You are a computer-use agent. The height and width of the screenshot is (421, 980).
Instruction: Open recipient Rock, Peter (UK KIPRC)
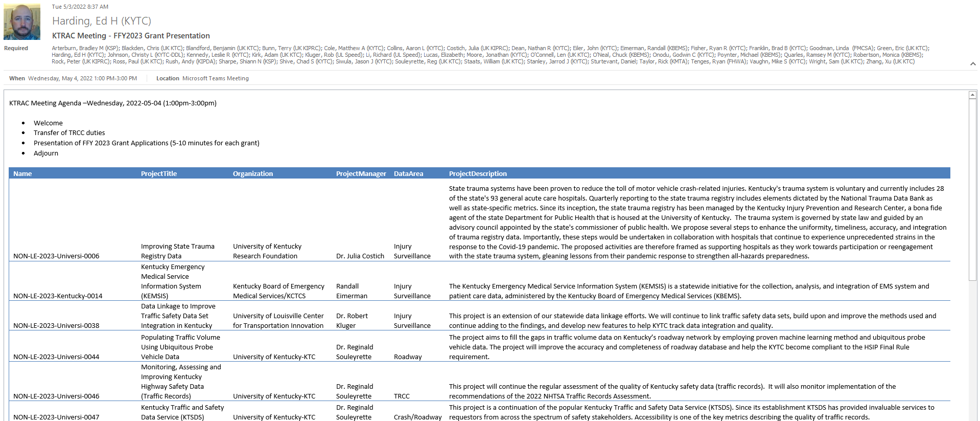click(x=81, y=61)
